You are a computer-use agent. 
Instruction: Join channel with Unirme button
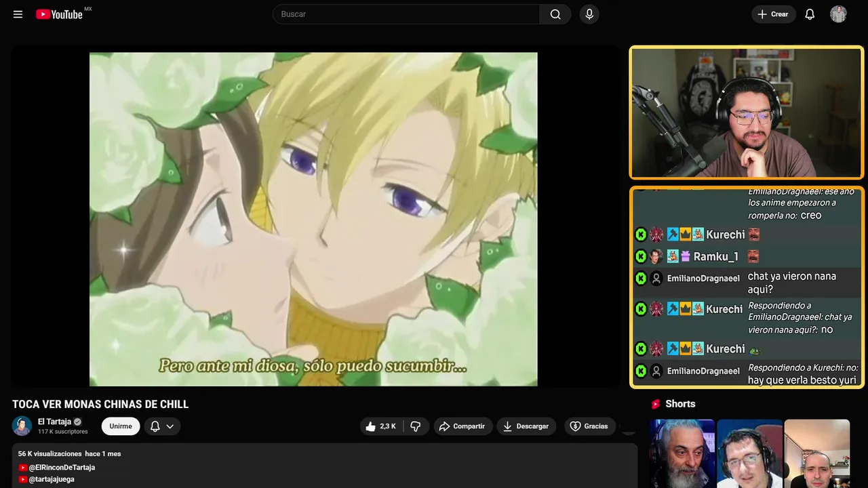coord(121,426)
